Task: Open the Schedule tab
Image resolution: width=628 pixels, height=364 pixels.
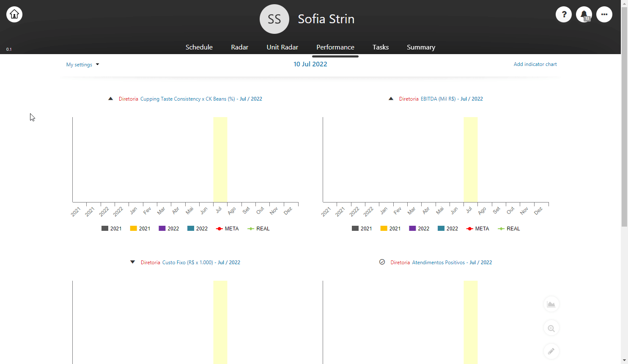Action: click(x=199, y=47)
